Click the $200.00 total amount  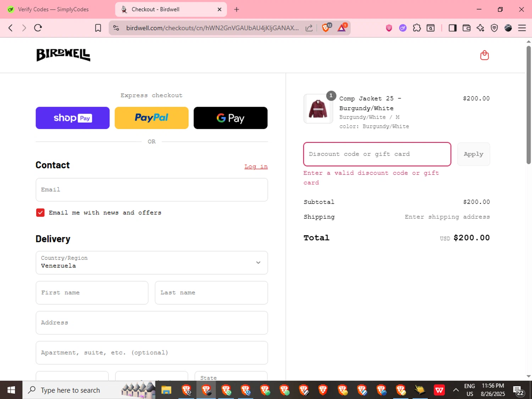pos(472,238)
